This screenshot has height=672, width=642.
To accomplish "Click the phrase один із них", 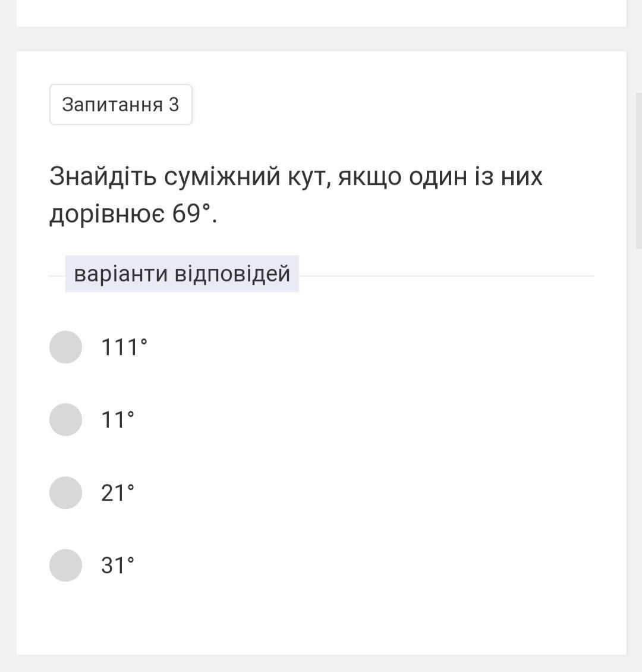I will (x=476, y=177).
